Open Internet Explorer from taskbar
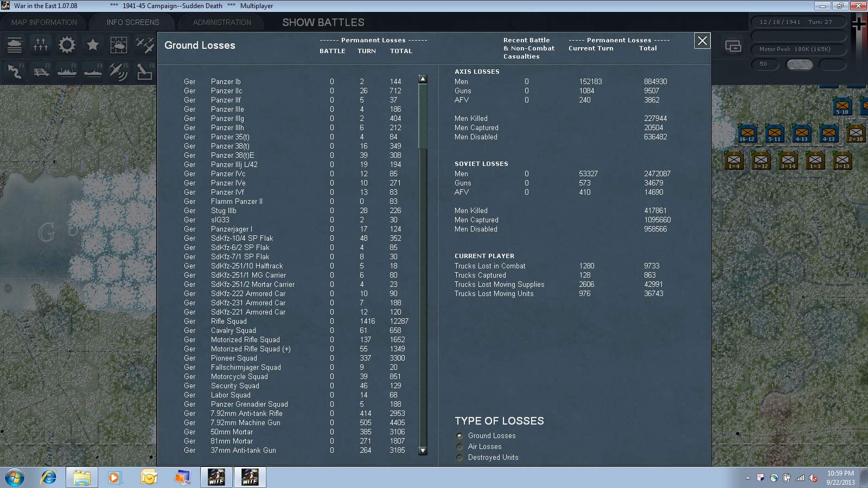868x488 pixels. (x=49, y=478)
